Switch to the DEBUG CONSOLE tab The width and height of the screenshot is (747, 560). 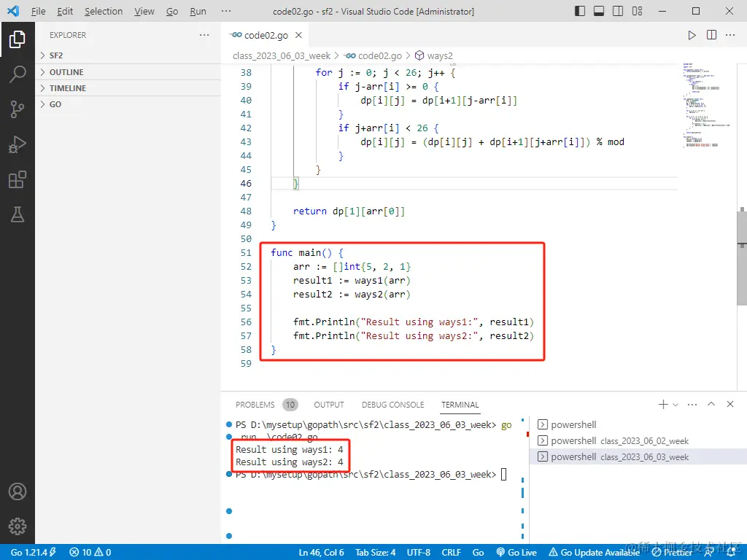pos(392,405)
